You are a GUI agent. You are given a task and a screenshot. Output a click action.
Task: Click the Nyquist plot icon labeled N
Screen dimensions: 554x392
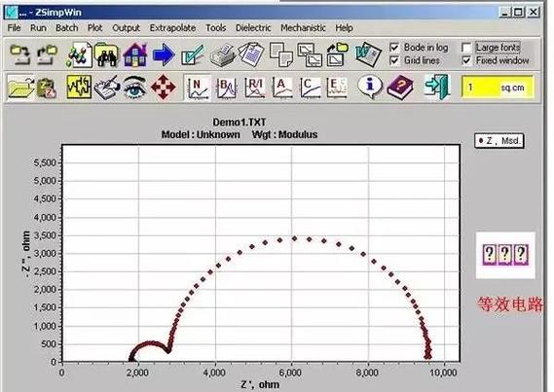[x=197, y=88]
